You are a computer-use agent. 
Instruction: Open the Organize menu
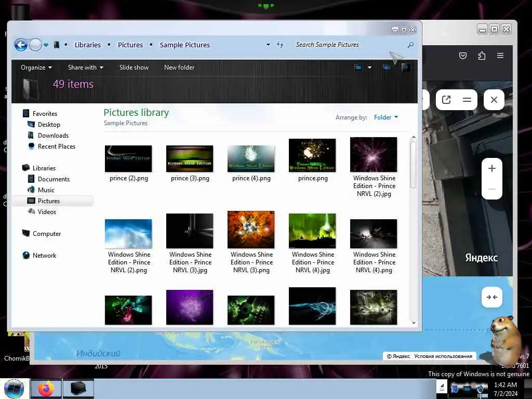click(x=36, y=67)
